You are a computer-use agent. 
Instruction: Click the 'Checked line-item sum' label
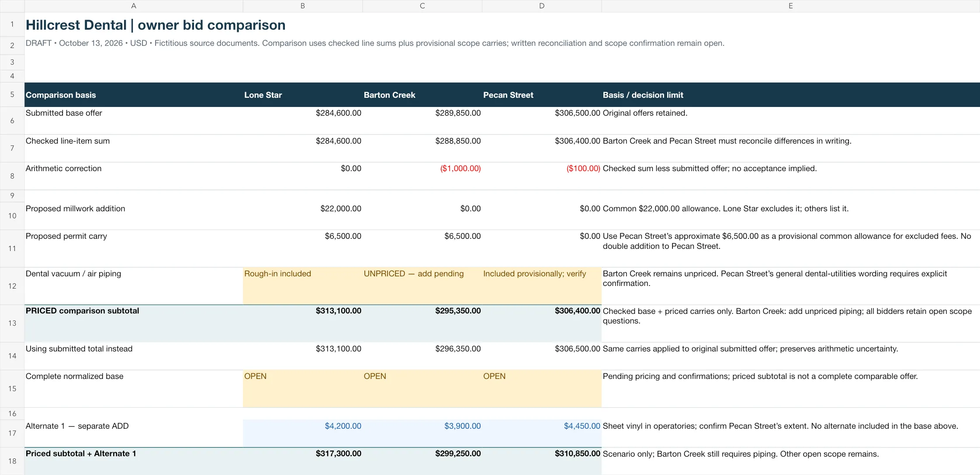[x=68, y=141]
